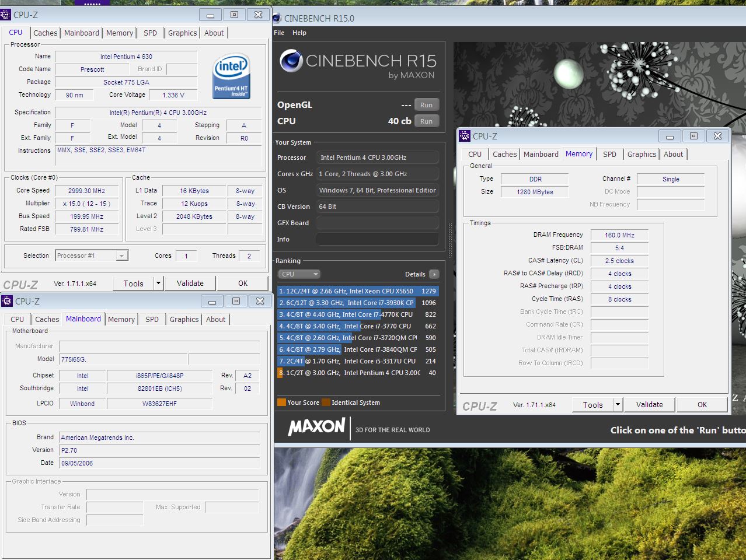Open SPD tab in top-left CPU-Z window
Screen dimensions: 746x560
coord(150,33)
